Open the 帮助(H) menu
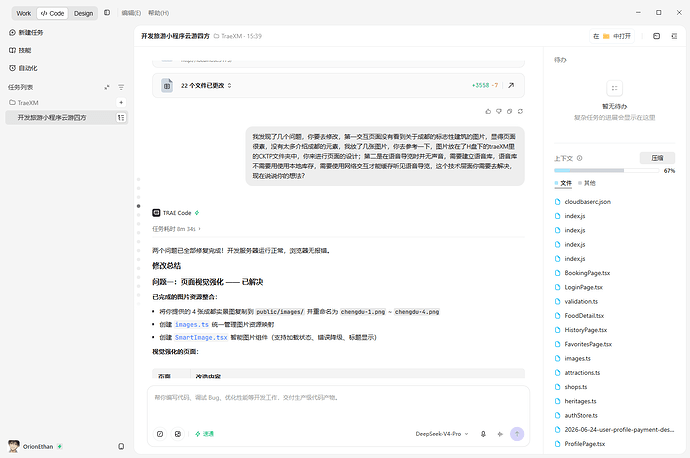The image size is (690, 458). click(x=158, y=13)
